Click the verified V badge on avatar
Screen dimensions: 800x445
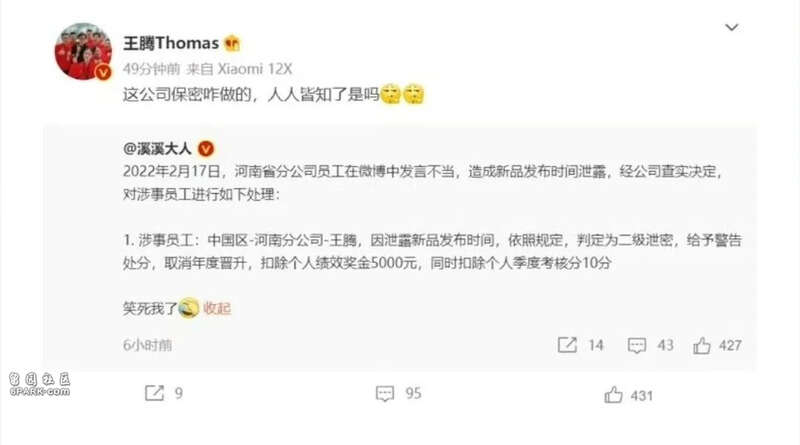click(x=103, y=72)
